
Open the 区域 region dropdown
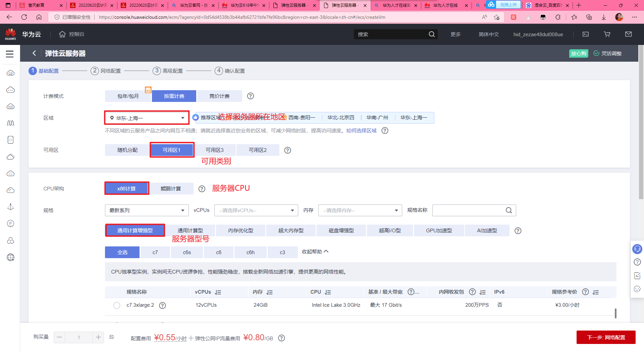147,118
